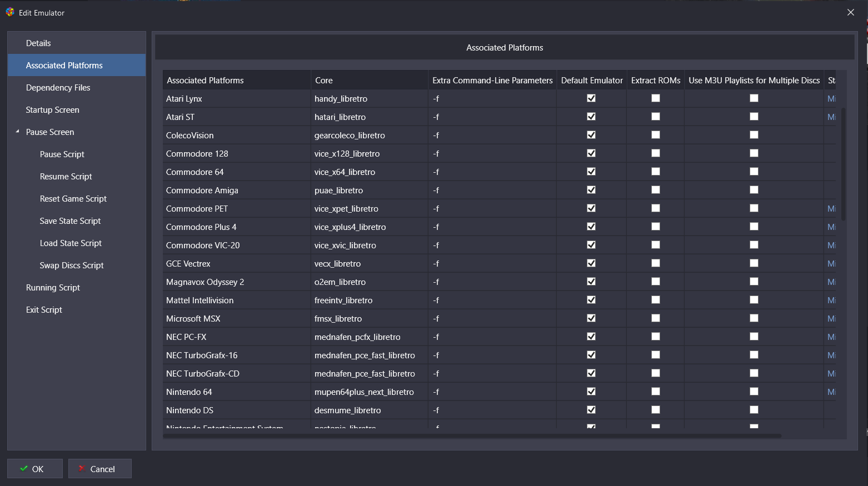Sort by Core column header
This screenshot has height=486, width=868.
coord(370,81)
